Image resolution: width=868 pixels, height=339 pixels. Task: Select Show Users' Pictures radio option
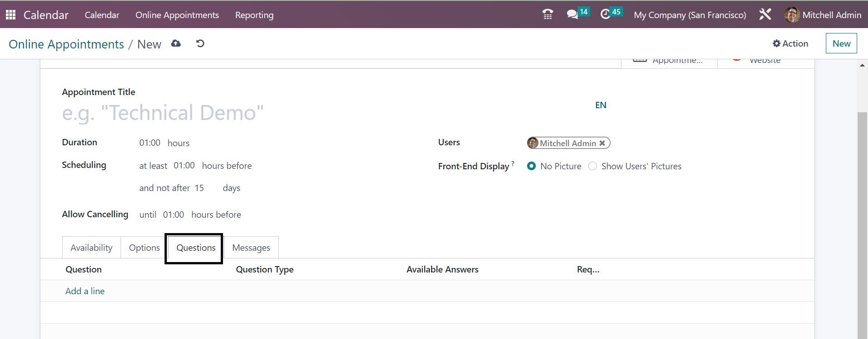point(592,166)
